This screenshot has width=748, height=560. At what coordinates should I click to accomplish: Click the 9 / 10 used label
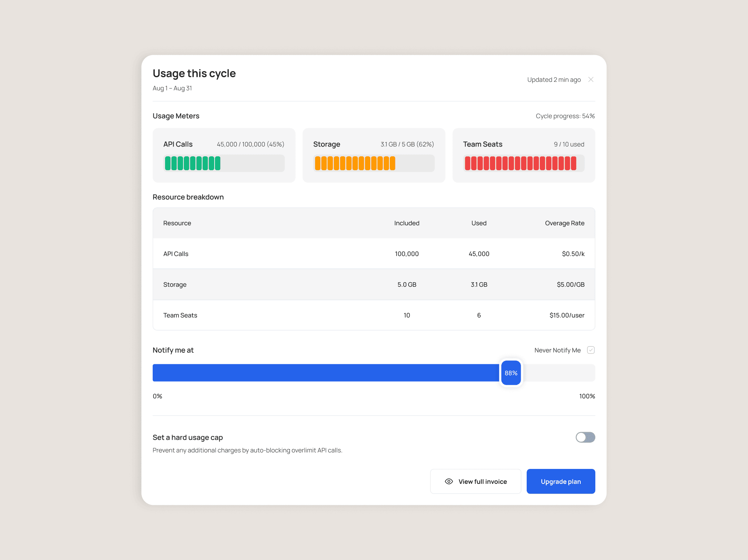click(x=569, y=144)
